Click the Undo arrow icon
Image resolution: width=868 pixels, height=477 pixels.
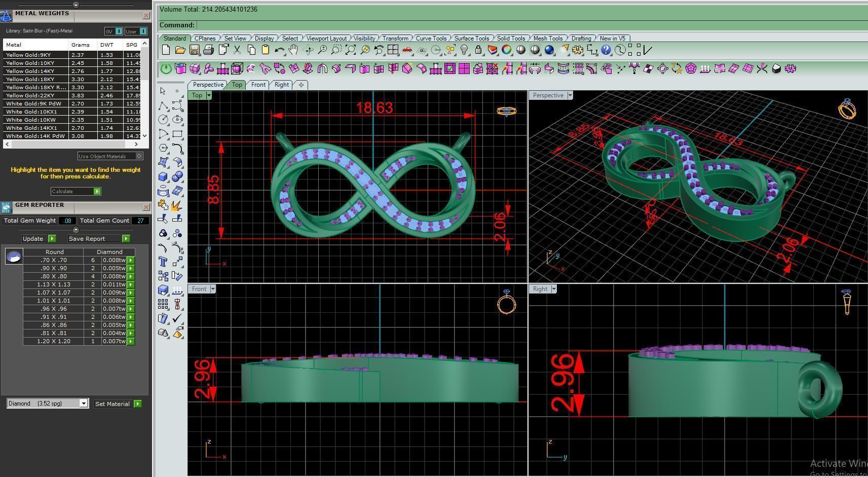pos(279,50)
